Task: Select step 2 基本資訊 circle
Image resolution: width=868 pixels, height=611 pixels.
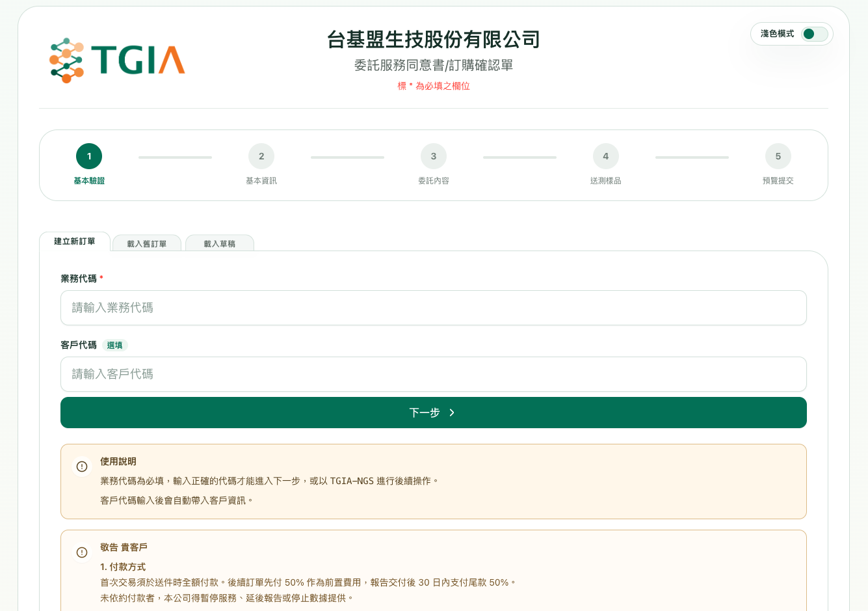Action: [261, 156]
